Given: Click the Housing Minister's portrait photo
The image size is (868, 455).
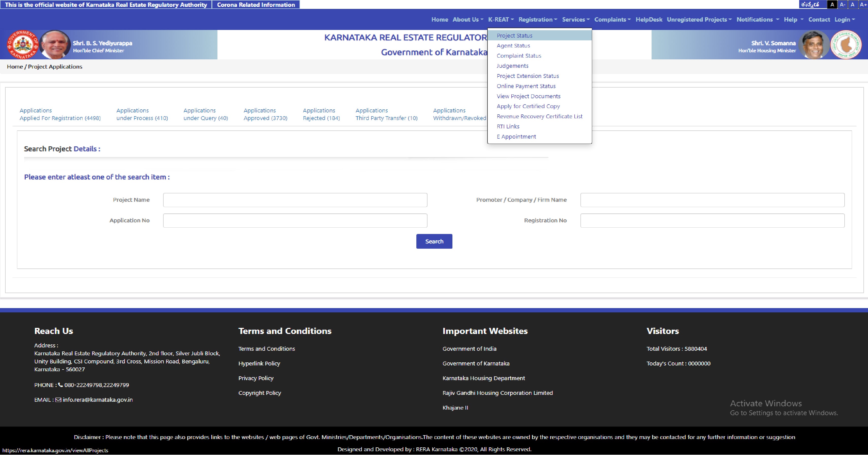Looking at the screenshot, I should coord(814,44).
